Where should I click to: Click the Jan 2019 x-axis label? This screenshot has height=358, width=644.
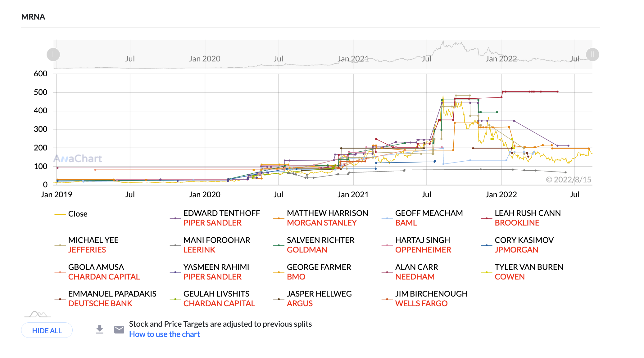point(57,195)
